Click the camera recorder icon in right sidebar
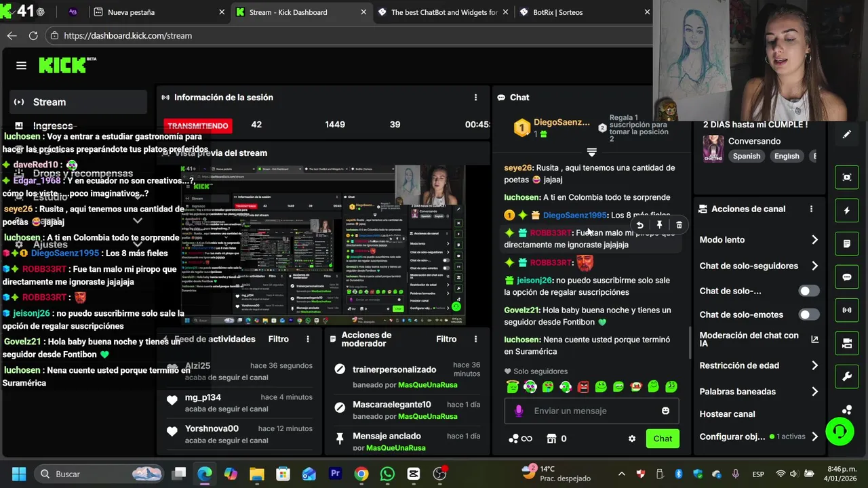 pyautogui.click(x=847, y=344)
